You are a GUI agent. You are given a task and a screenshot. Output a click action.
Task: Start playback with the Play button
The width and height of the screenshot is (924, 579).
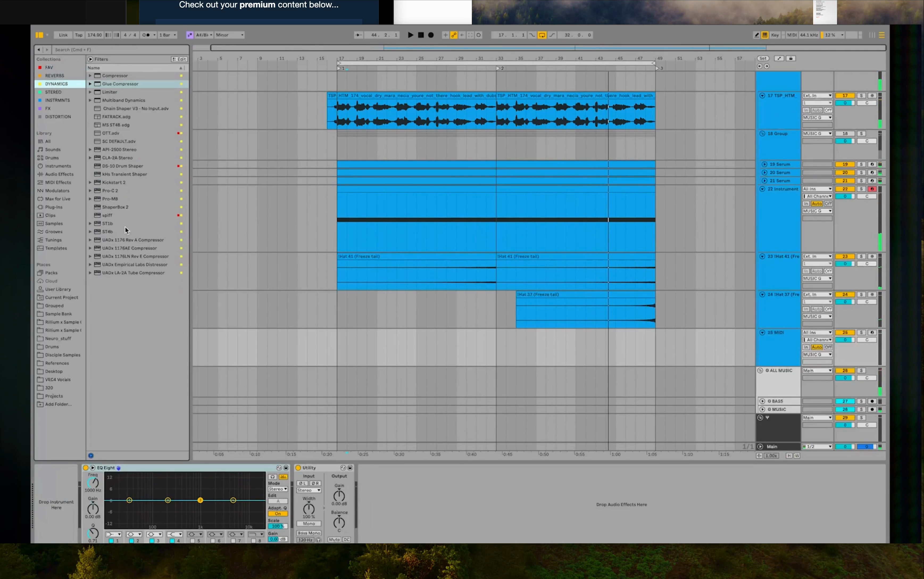(410, 35)
